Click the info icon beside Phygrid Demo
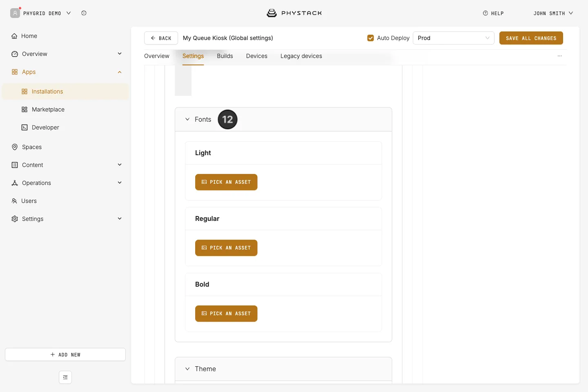 tap(84, 13)
